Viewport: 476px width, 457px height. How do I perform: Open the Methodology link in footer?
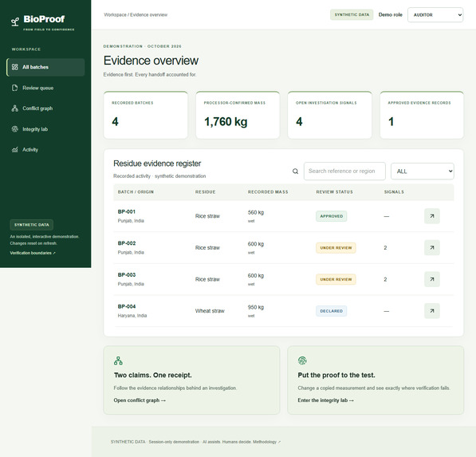pos(266,442)
